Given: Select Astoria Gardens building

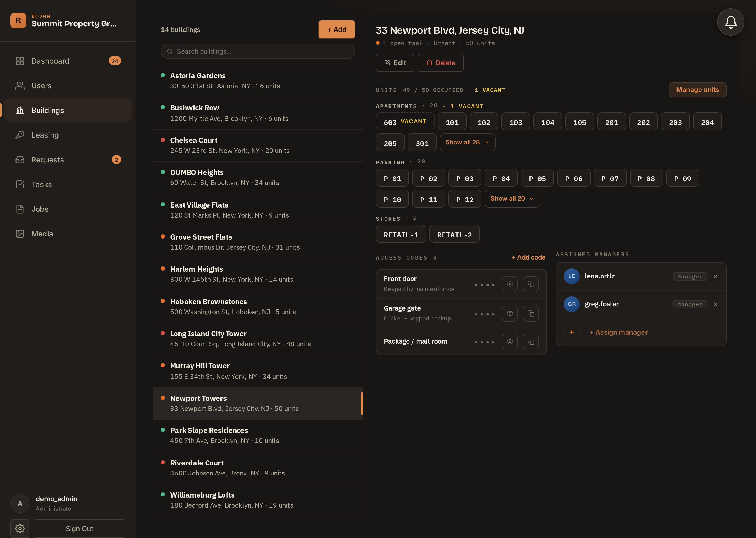Looking at the screenshot, I should [x=258, y=81].
